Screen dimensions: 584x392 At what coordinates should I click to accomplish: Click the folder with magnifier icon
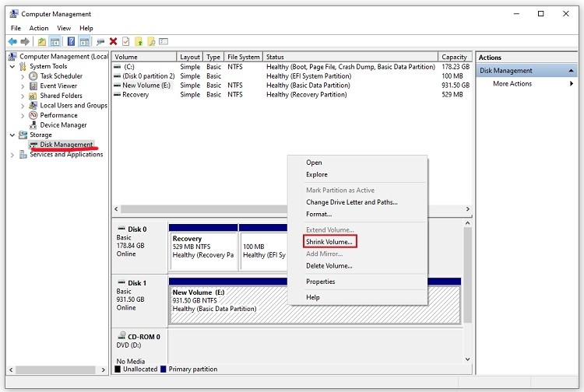click(x=151, y=42)
